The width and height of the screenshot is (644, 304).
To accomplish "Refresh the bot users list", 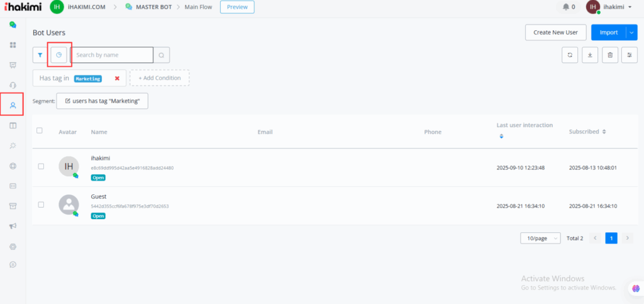I will coord(569,55).
